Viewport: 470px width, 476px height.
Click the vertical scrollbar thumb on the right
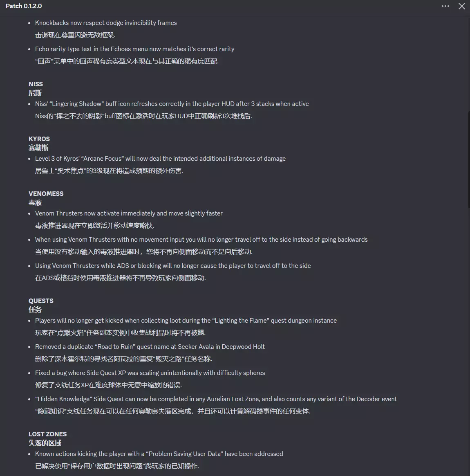(x=469, y=159)
